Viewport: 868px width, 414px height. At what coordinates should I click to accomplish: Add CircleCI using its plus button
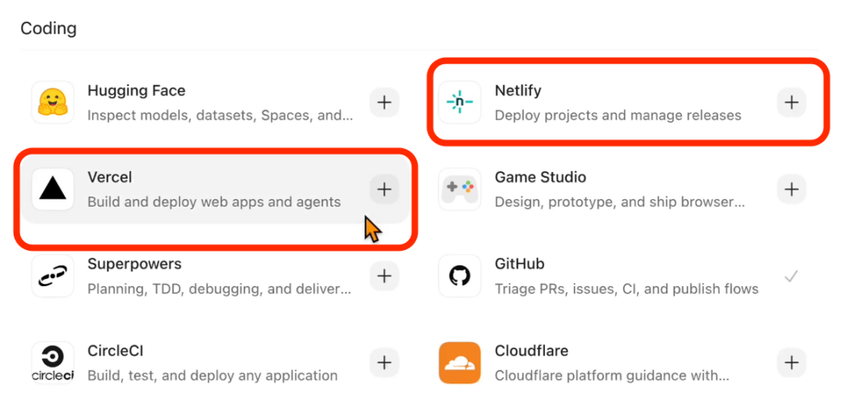[x=384, y=363]
